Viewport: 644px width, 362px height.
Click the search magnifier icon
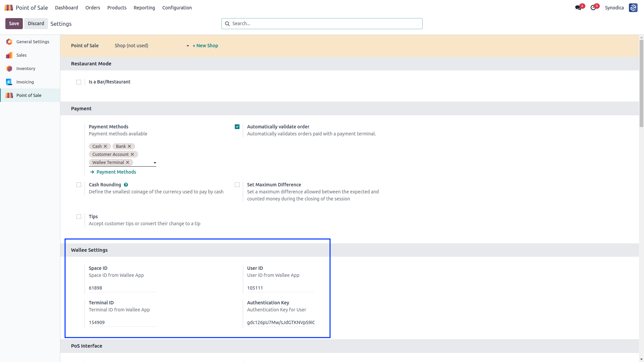pyautogui.click(x=227, y=23)
